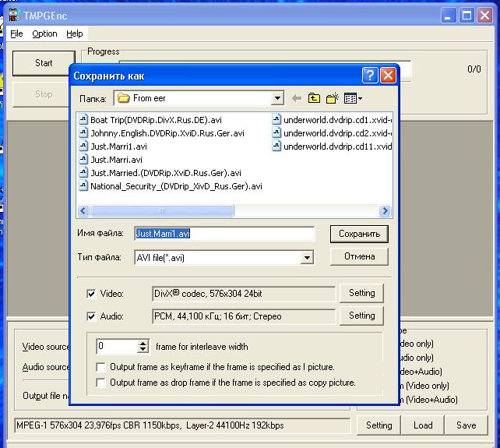The height and width of the screenshot is (448, 500).
Task: Click the icon of Johnny.English avi file
Action: click(83, 132)
